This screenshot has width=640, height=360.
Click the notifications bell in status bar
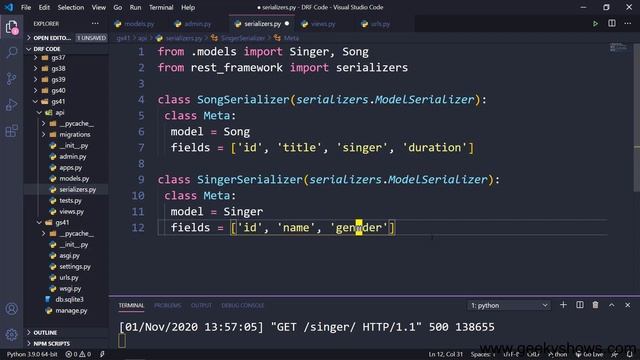pos(630,354)
